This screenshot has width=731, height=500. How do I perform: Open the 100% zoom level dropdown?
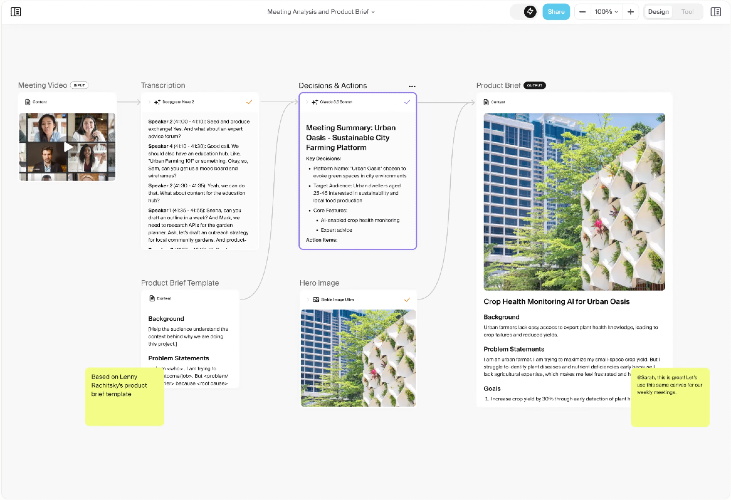point(606,12)
